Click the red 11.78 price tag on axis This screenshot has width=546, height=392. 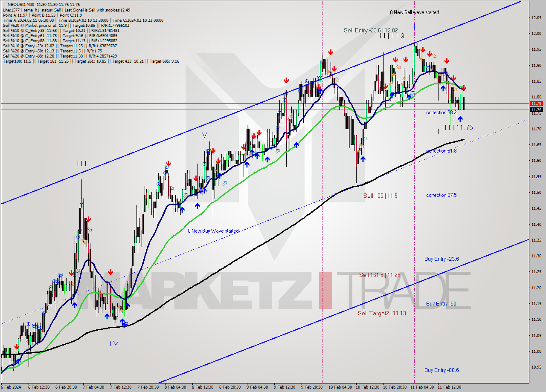[536, 103]
